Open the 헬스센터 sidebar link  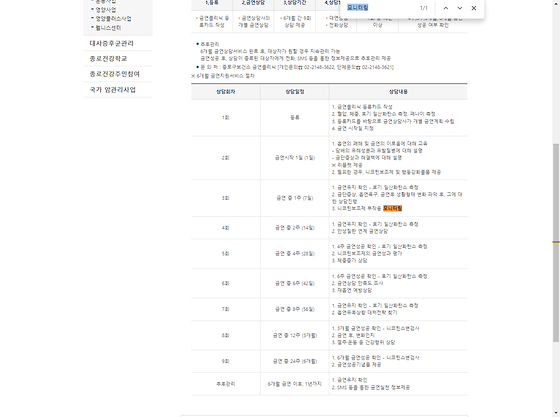108,28
